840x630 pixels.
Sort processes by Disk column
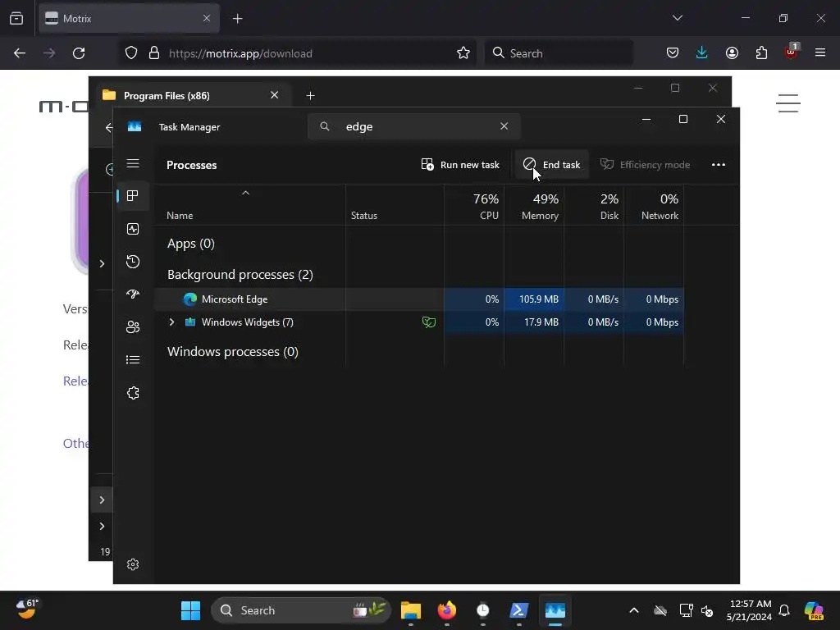point(594,206)
